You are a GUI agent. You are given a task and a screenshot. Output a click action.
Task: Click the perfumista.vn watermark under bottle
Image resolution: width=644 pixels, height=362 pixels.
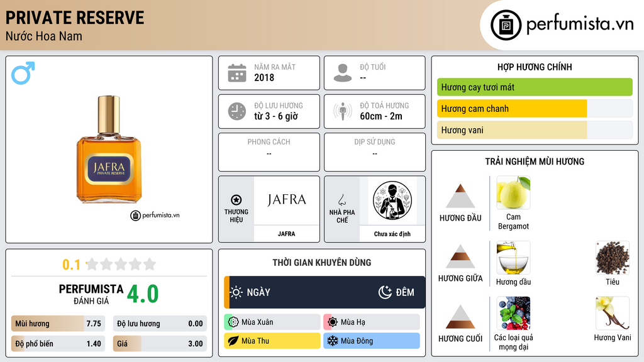[155, 215]
